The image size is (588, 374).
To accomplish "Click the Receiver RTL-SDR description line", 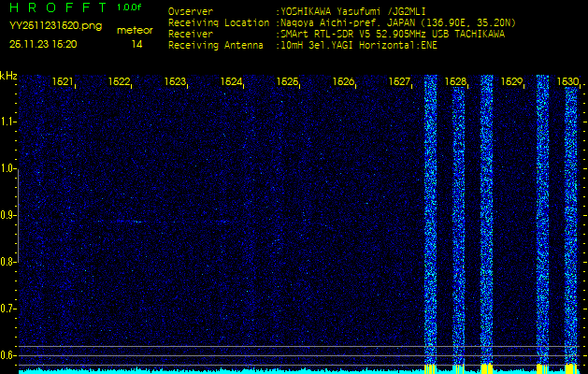I will (x=392, y=34).
